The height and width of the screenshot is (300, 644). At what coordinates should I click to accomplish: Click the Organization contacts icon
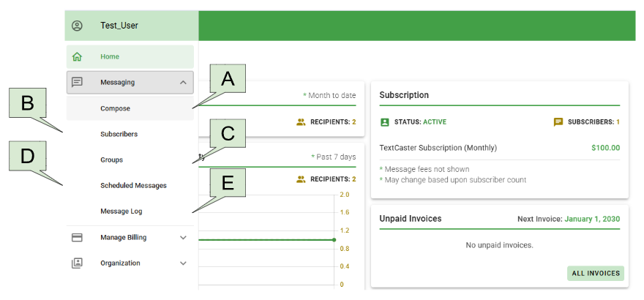click(x=77, y=263)
